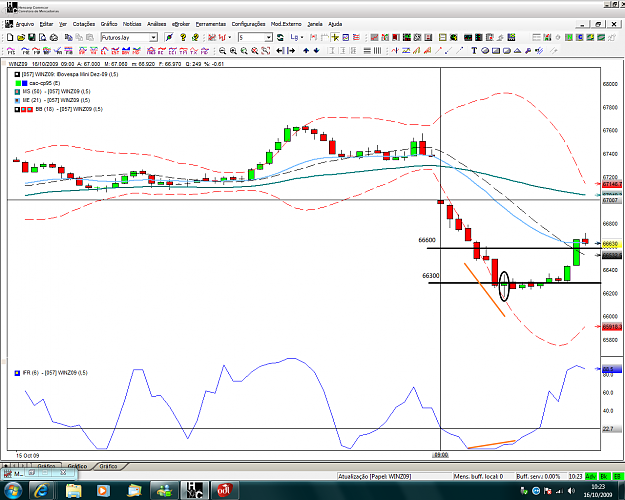Click the 66300 price level label
This screenshot has width=625, height=500.
[x=431, y=276]
